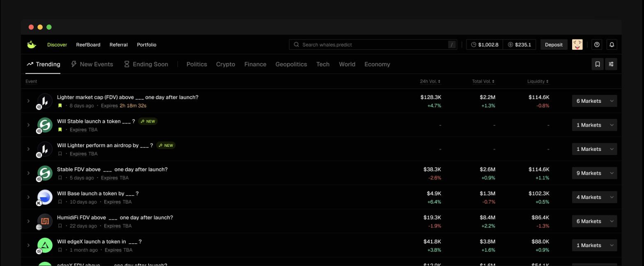Open 1 Markets dropdown for Will Stable launch
644x266 pixels.
[594, 125]
